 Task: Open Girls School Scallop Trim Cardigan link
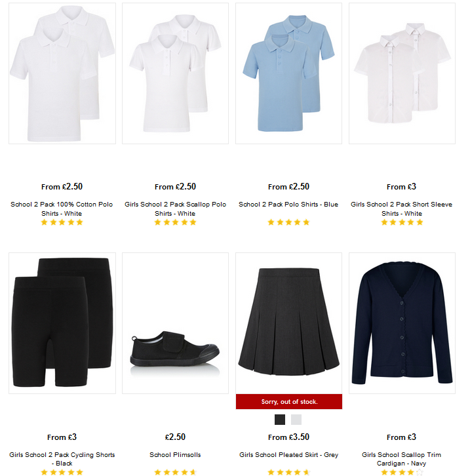click(401, 459)
